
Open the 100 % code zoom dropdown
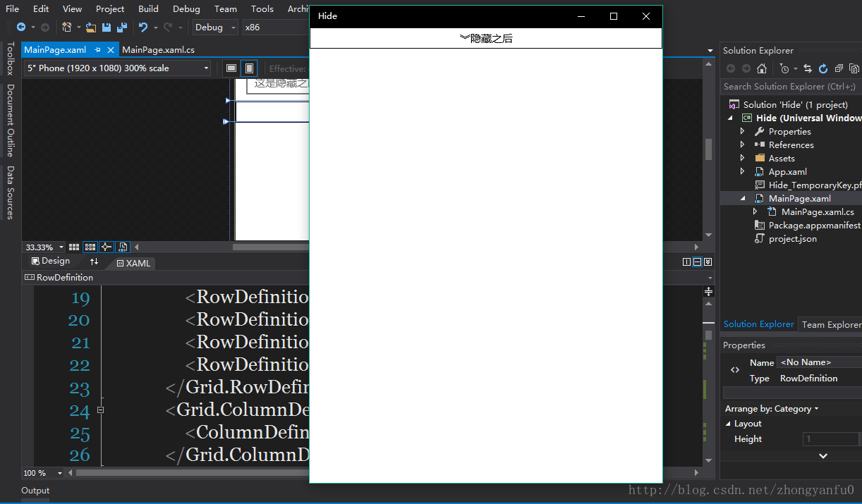(x=43, y=473)
